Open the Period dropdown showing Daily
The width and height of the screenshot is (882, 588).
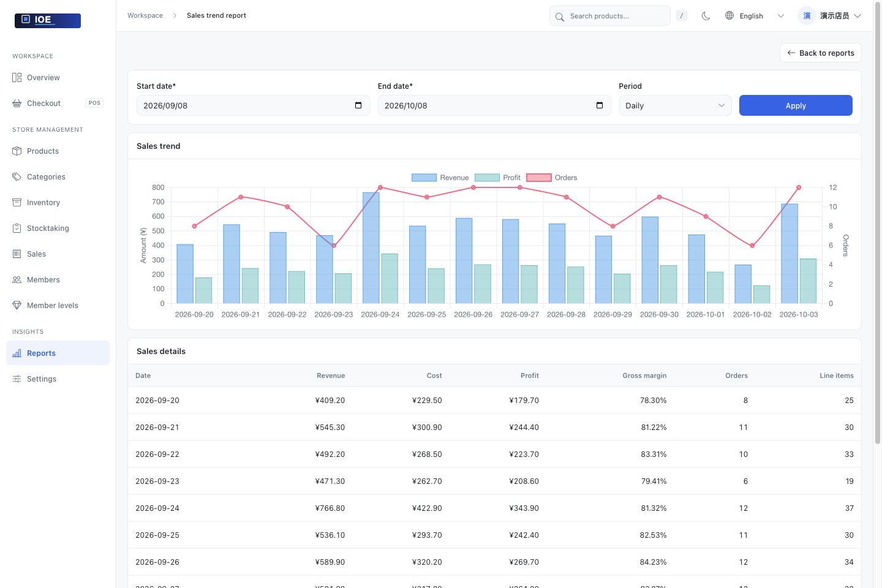pyautogui.click(x=675, y=105)
